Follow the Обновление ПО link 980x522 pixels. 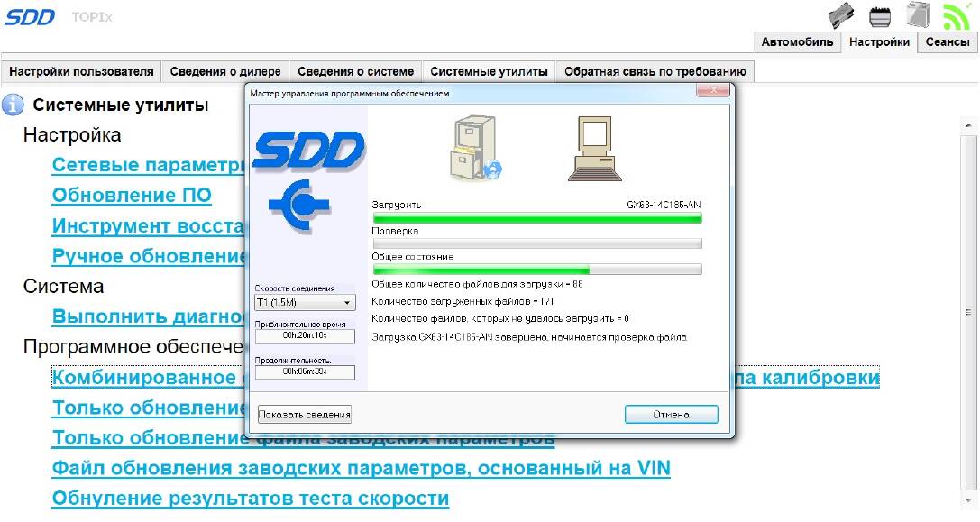132,195
